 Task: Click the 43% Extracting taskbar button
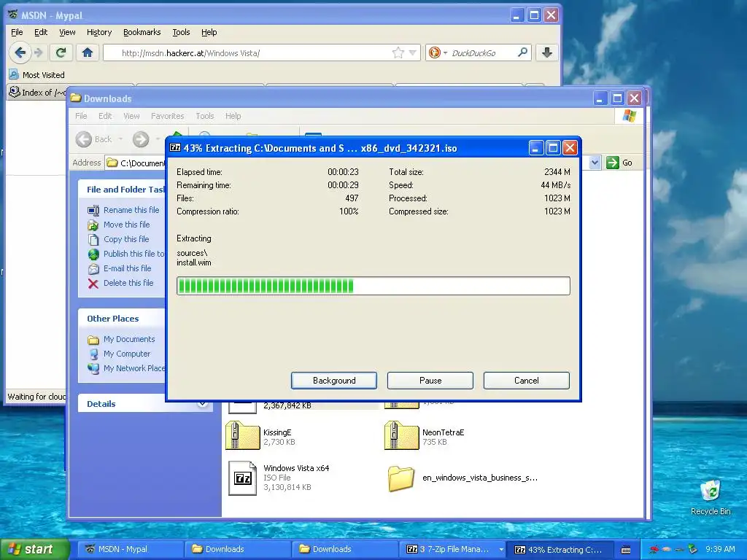coord(560,549)
